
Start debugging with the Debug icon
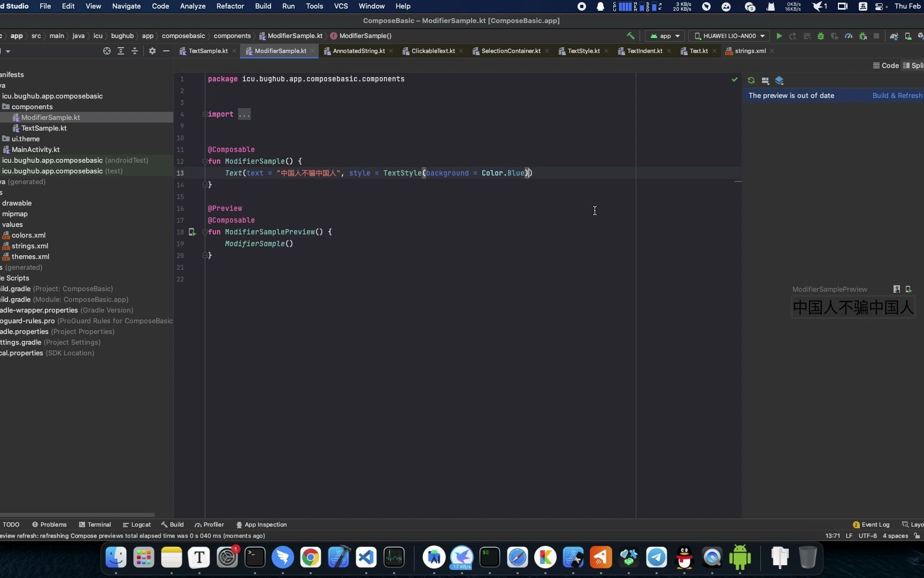[x=821, y=36]
